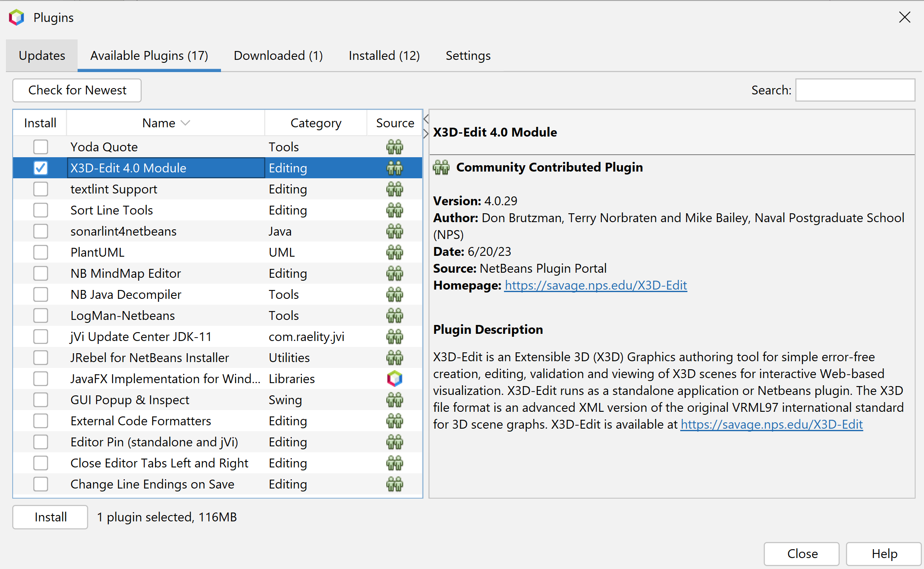This screenshot has width=924, height=569.
Task: Click the Install column header
Action: (x=40, y=123)
